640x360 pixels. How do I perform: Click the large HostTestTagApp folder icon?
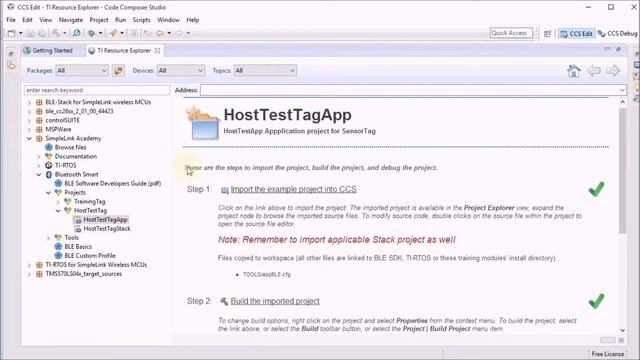click(x=202, y=123)
